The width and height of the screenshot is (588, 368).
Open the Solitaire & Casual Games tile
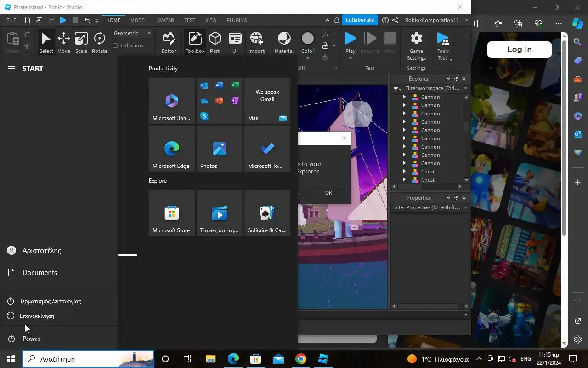[267, 213]
